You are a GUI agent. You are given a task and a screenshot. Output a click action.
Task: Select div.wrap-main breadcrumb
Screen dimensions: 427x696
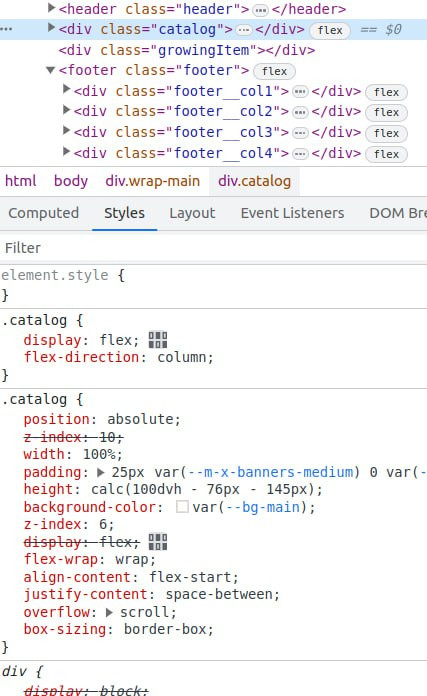point(153,181)
